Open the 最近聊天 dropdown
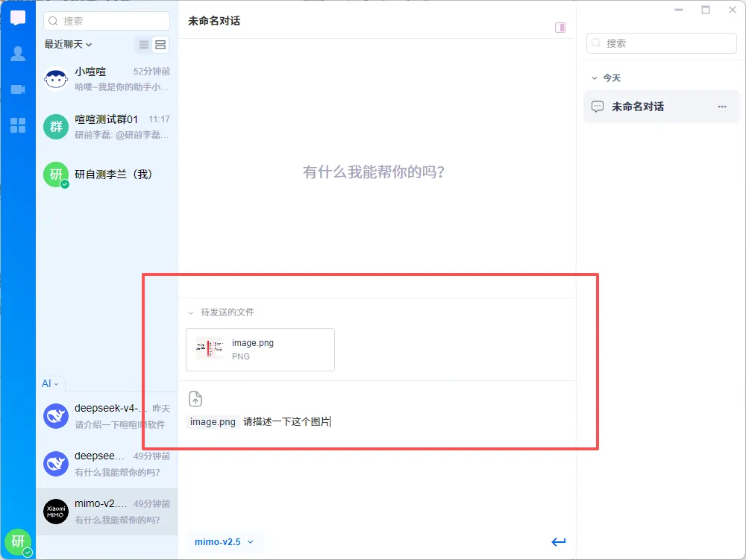Viewport: 746px width, 560px height. pyautogui.click(x=68, y=44)
